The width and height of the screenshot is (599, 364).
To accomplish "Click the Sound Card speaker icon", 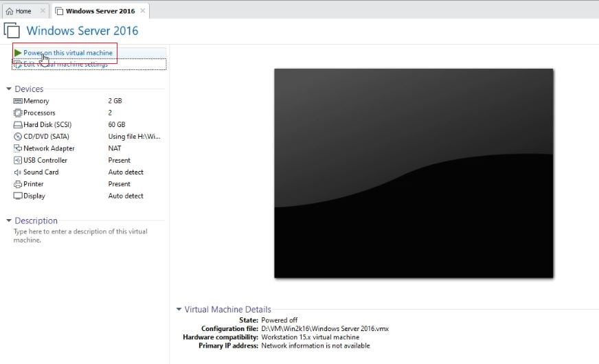I will (18, 172).
